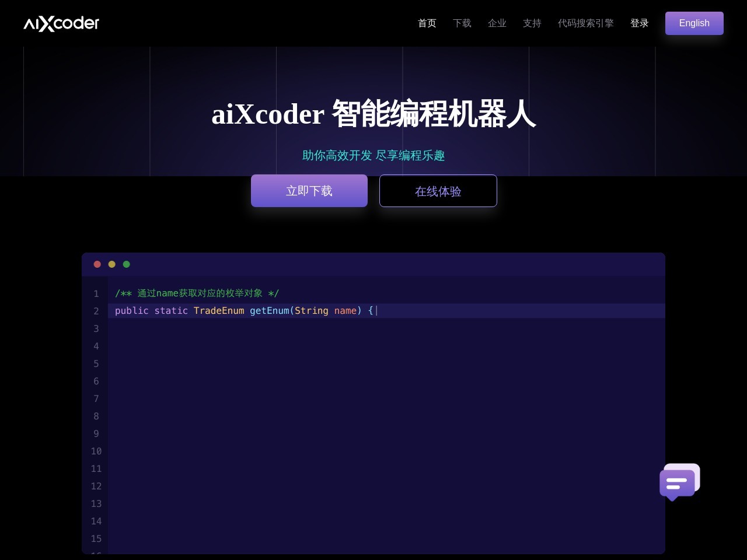
Task: Click the code comment on line 1
Action: [x=197, y=293]
